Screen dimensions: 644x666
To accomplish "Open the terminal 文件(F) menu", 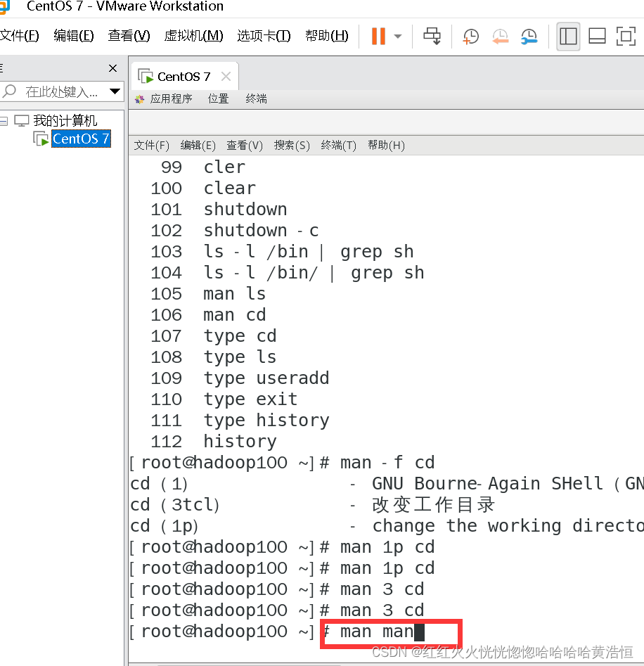I will click(x=152, y=146).
